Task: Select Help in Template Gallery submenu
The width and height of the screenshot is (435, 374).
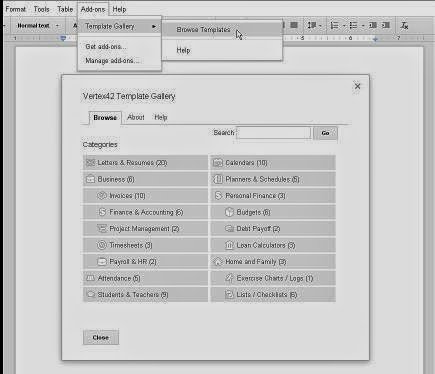Action: pyautogui.click(x=222, y=50)
